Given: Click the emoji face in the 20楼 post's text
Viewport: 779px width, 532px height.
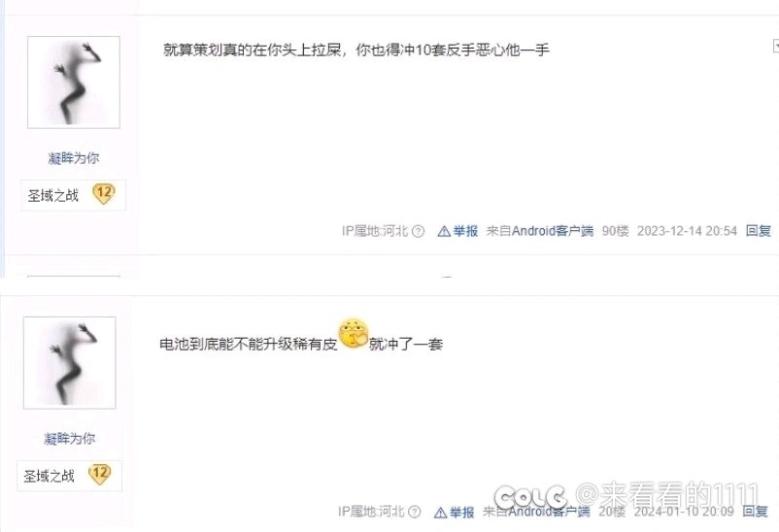Looking at the screenshot, I should [354, 333].
